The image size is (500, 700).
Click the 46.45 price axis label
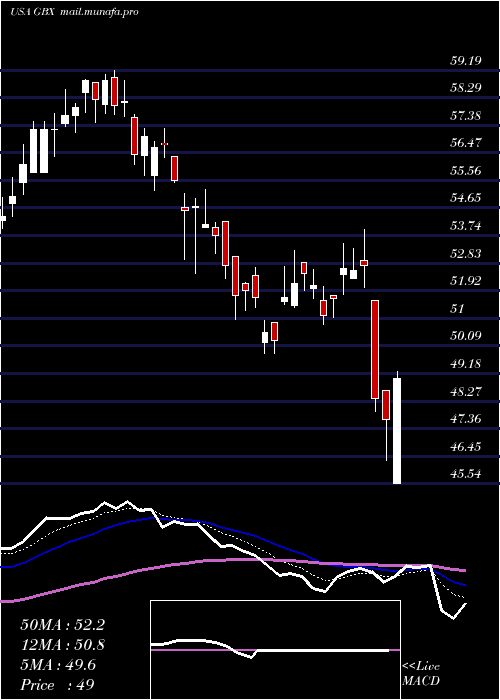pyautogui.click(x=465, y=446)
